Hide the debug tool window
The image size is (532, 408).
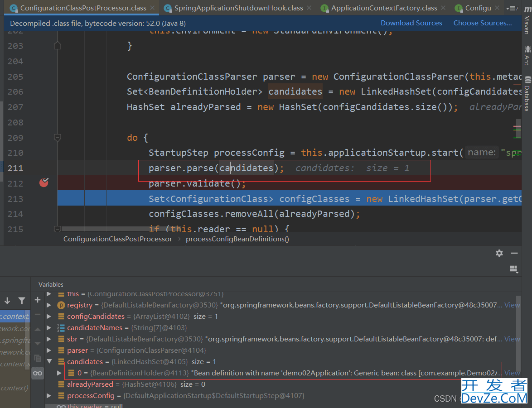tap(514, 253)
